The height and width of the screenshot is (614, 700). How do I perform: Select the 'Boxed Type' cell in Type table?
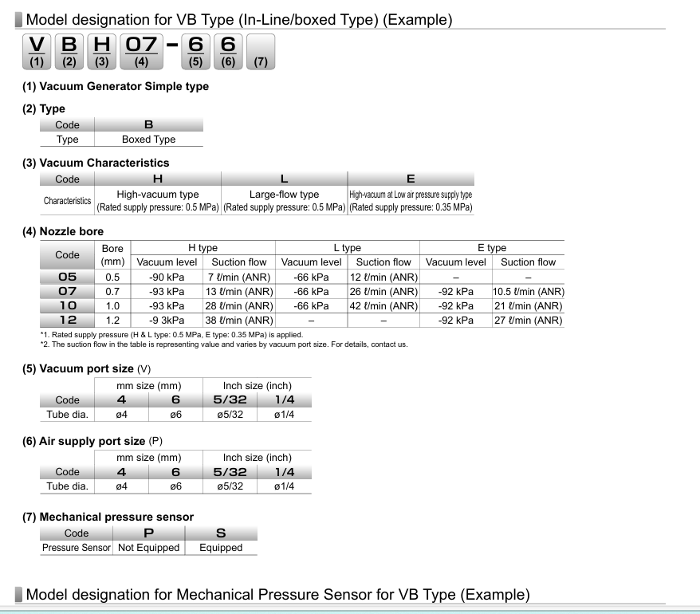pyautogui.click(x=148, y=140)
